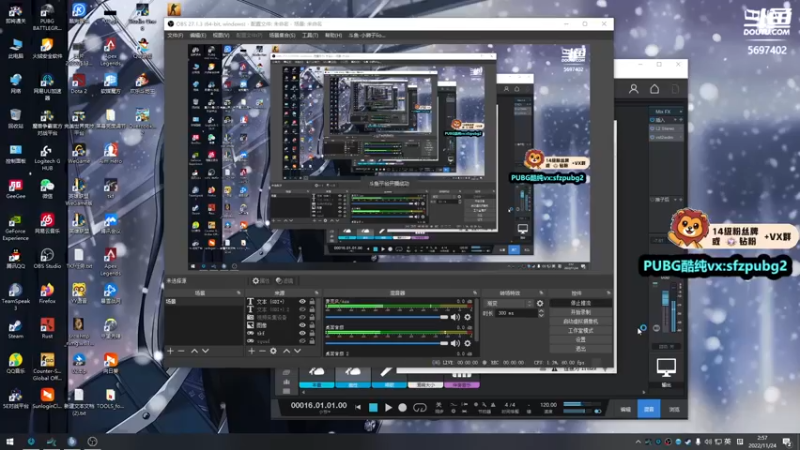Mute the 桌面音频 channel speaker
Screen dimensions: 800x450
pos(455,343)
